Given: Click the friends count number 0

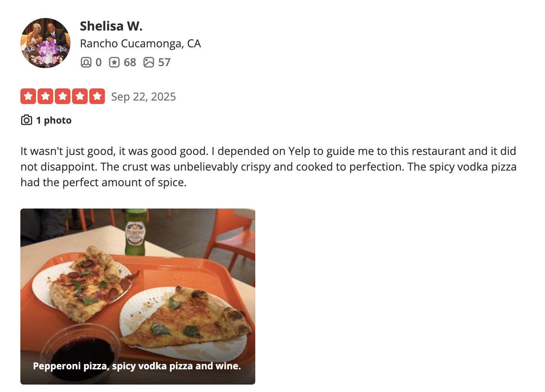Looking at the screenshot, I should [x=99, y=62].
